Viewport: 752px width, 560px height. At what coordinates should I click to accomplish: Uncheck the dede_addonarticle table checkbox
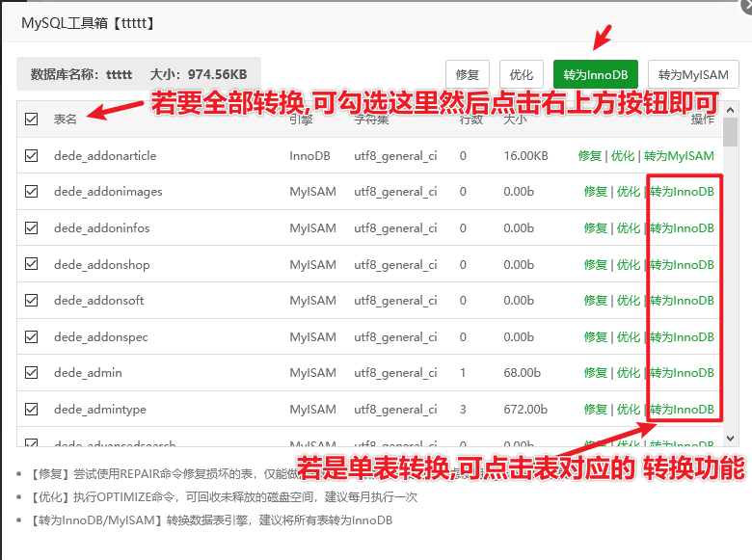coord(32,155)
